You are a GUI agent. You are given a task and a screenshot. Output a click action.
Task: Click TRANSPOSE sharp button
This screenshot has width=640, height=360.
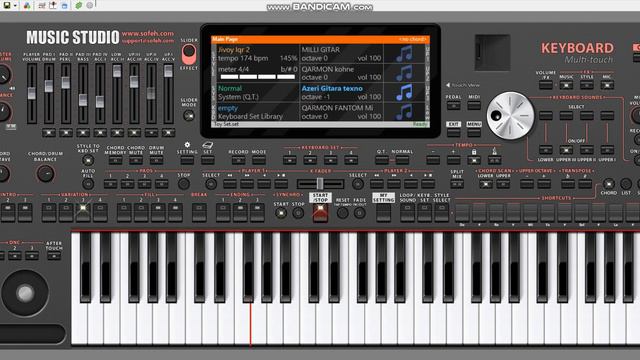[x=585, y=184]
